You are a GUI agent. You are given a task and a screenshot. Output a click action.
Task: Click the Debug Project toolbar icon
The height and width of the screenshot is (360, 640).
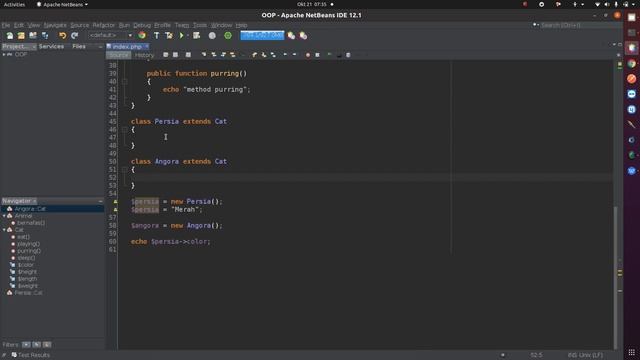[x=197, y=36]
